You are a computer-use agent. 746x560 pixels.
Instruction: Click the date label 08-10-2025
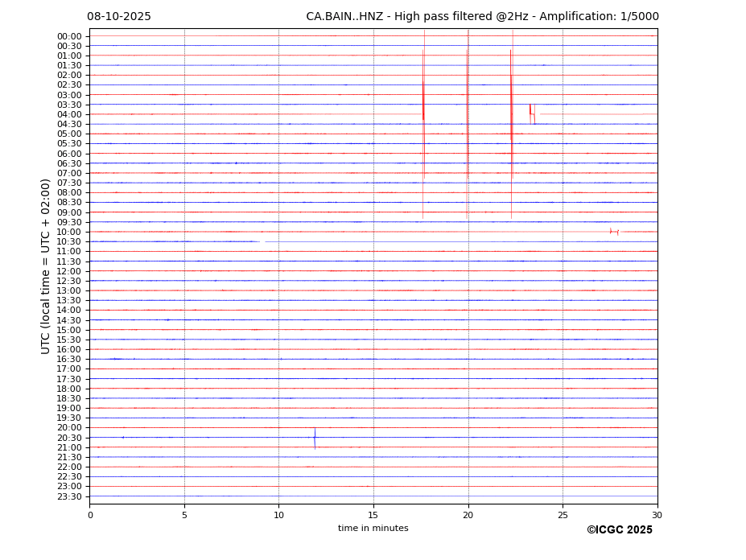pyautogui.click(x=119, y=17)
